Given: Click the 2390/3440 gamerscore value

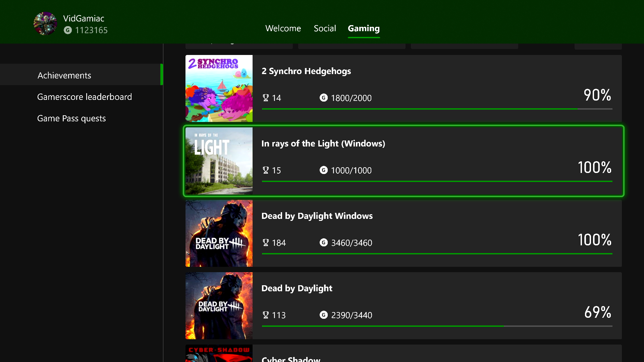Looking at the screenshot, I should [352, 315].
